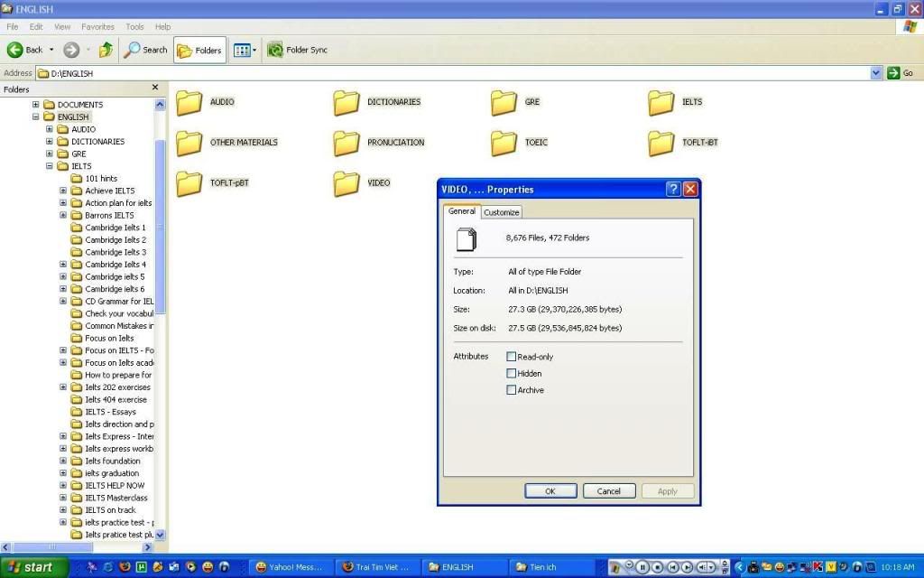The height and width of the screenshot is (578, 924).
Task: Click the help question mark in Properties dialog
Action: (x=673, y=189)
